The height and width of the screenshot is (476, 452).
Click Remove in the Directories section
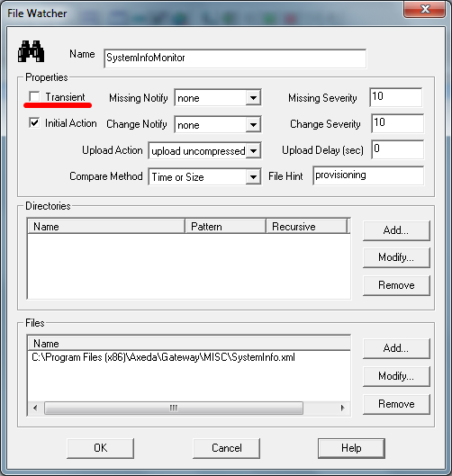396,285
